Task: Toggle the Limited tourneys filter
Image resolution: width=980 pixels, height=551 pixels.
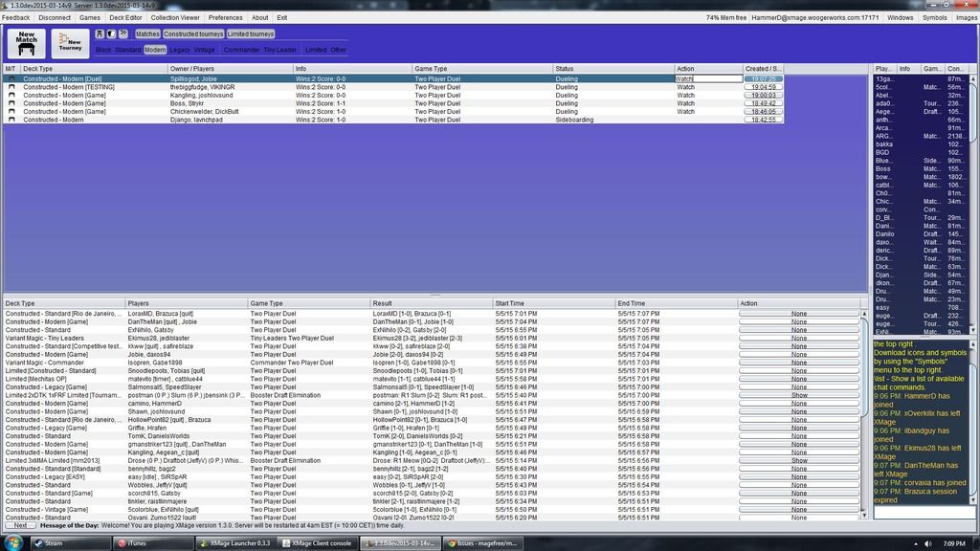Action: [x=250, y=33]
